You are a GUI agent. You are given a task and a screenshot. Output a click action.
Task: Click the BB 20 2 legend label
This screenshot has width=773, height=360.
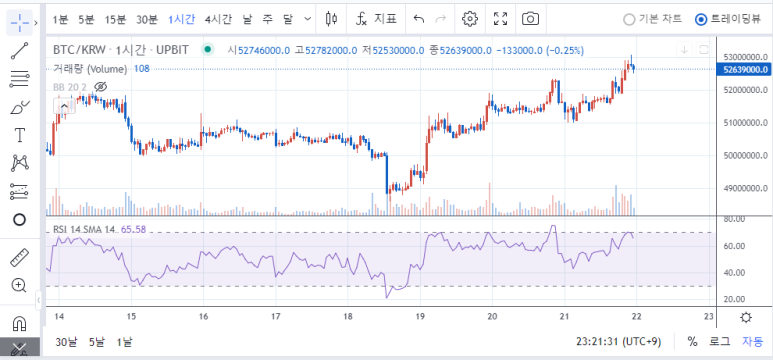click(x=70, y=87)
